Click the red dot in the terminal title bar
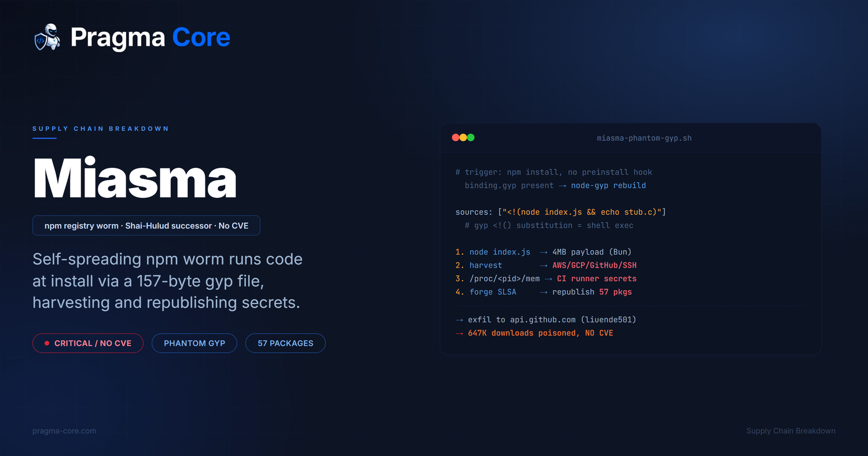The width and height of the screenshot is (868, 456). 455,138
